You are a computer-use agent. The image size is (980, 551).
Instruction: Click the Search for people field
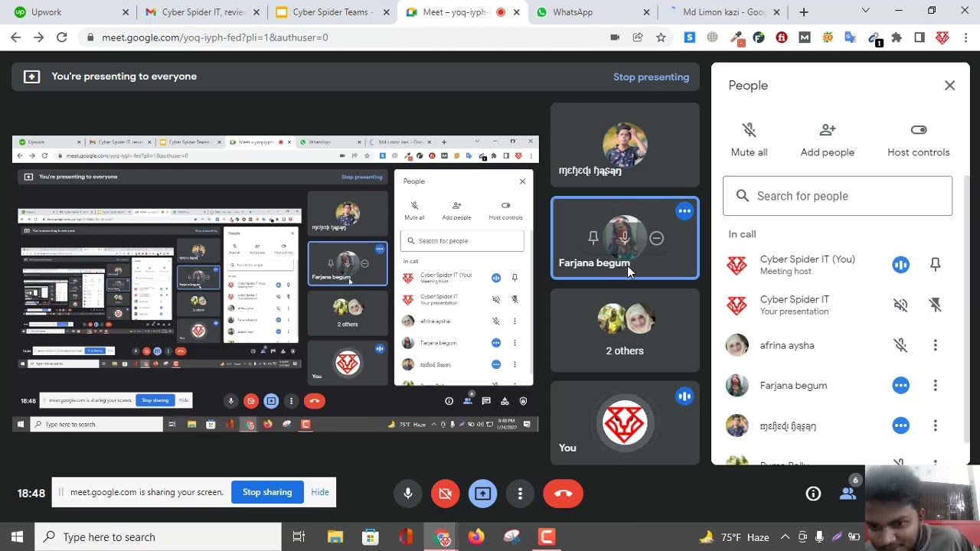click(838, 196)
